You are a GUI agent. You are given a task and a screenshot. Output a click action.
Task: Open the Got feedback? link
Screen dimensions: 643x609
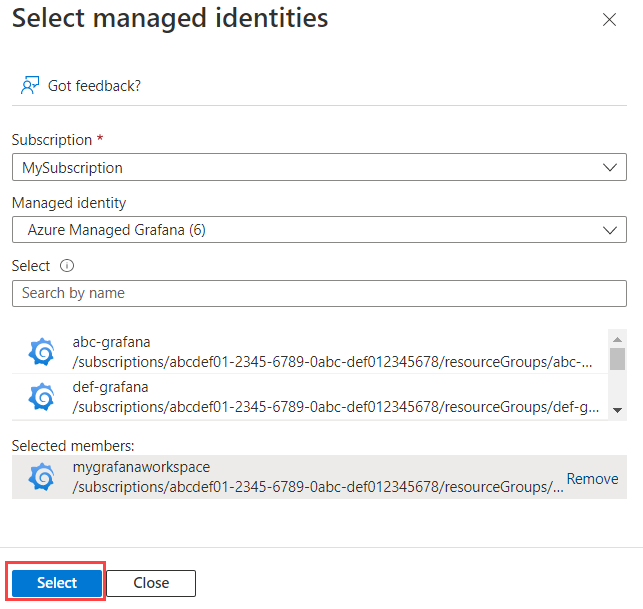pyautogui.click(x=94, y=86)
